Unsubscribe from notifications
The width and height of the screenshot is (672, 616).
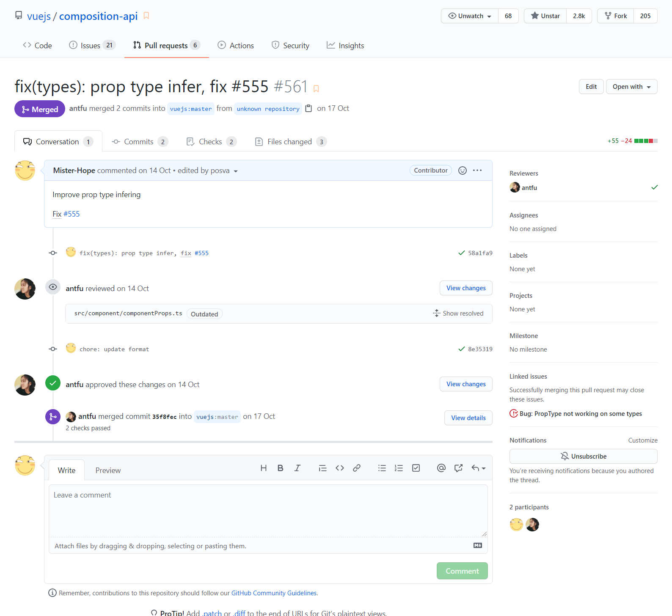[x=583, y=456]
